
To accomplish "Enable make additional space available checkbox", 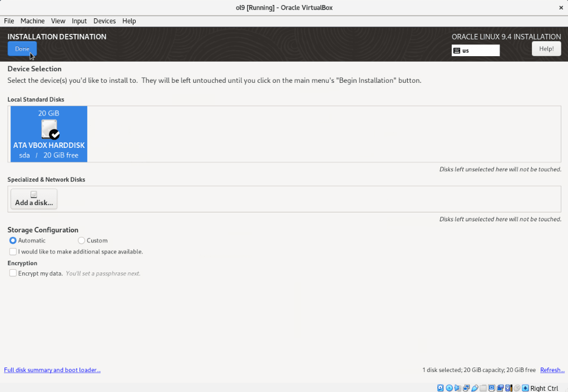I will coord(13,251).
